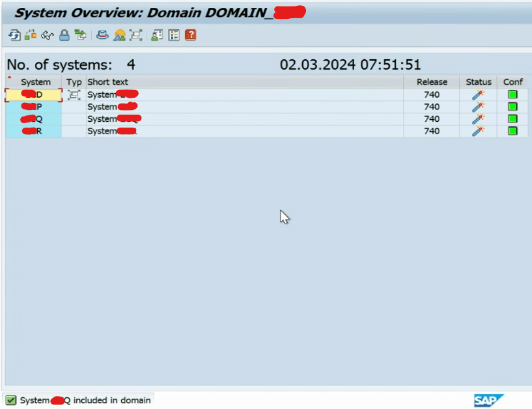Click Release 740 for system ending in Q
This screenshot has height=409, width=532.
tap(432, 119)
